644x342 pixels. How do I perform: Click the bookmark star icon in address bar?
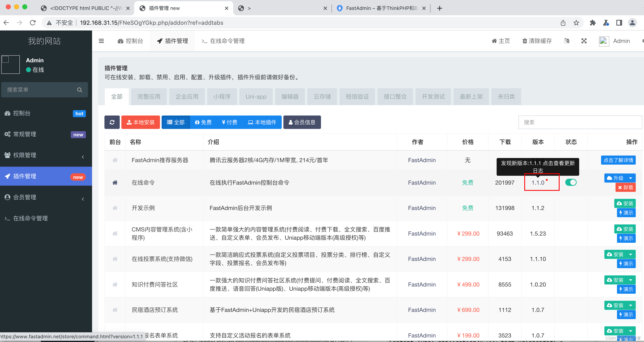[x=576, y=23]
